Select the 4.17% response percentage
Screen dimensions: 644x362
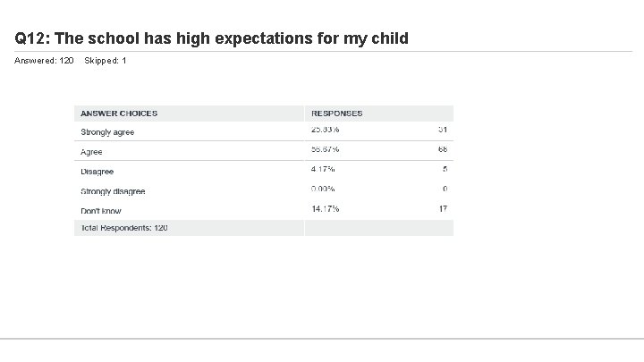click(323, 169)
